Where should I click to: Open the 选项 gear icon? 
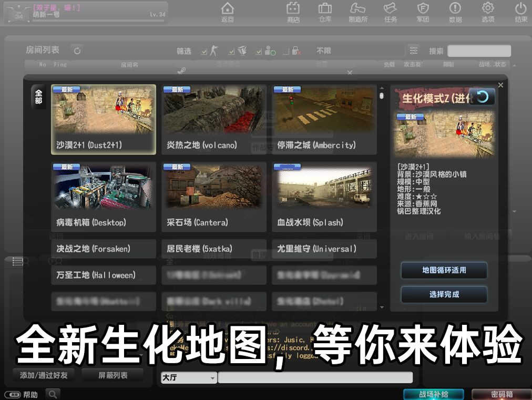488,12
